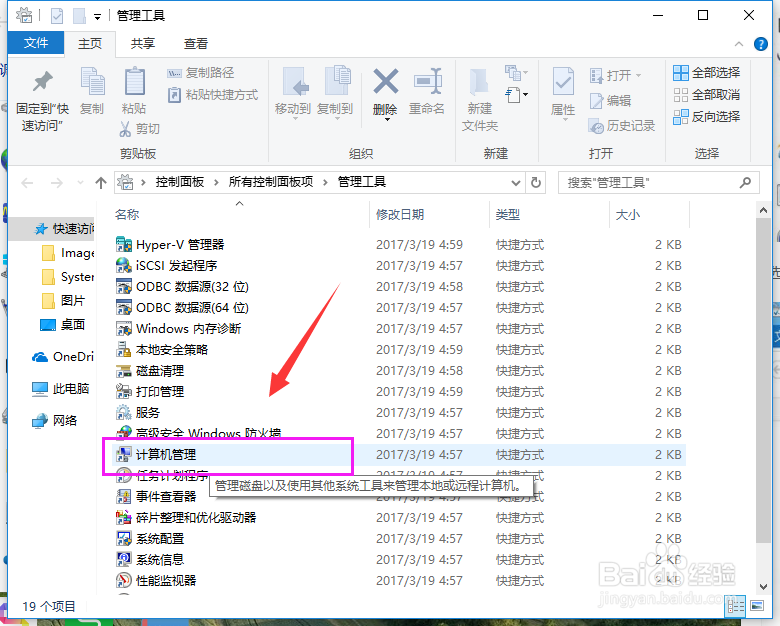780x626 pixels.
Task: Click the Forward navigation arrow
Action: [57, 183]
